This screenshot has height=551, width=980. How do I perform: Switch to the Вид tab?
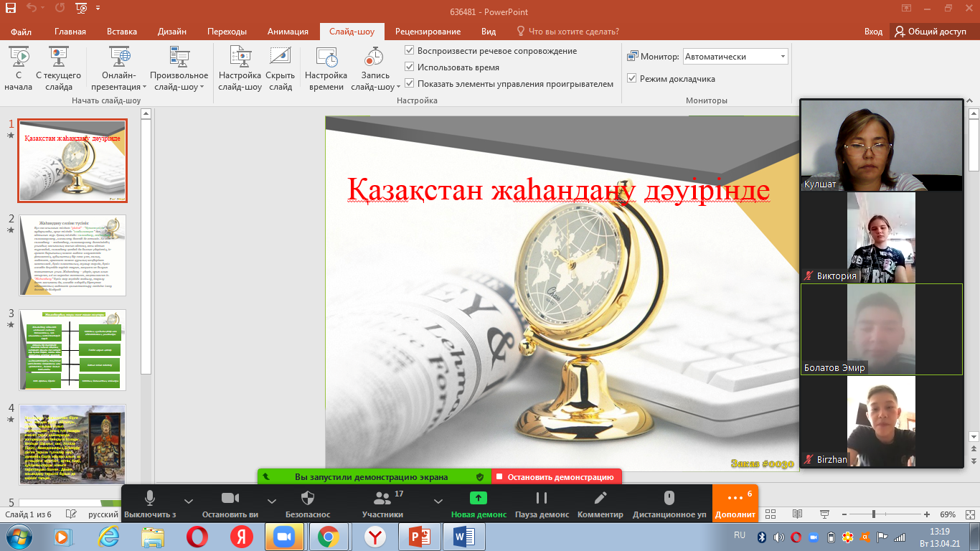(489, 32)
